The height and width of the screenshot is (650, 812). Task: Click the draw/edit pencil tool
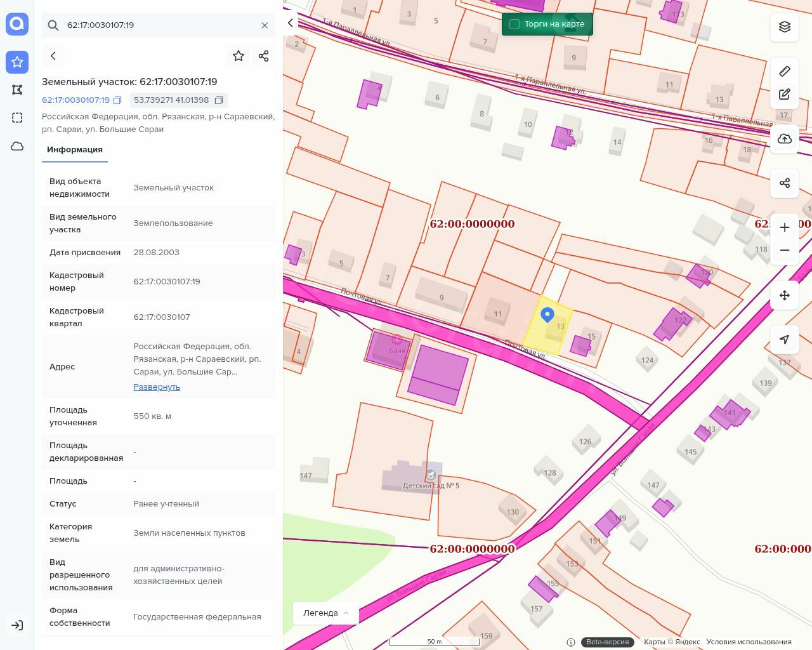point(785,95)
